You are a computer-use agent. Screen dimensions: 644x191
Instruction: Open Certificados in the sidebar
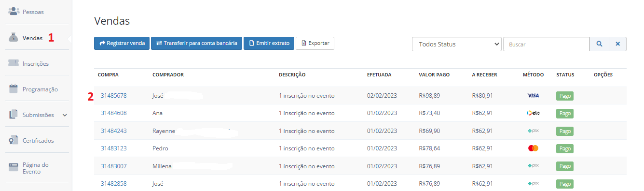pyautogui.click(x=38, y=141)
